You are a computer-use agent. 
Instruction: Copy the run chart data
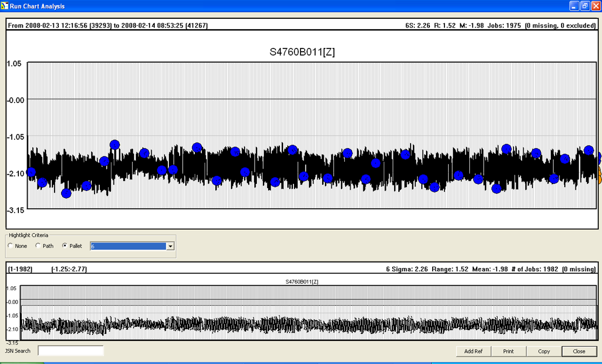(544, 351)
